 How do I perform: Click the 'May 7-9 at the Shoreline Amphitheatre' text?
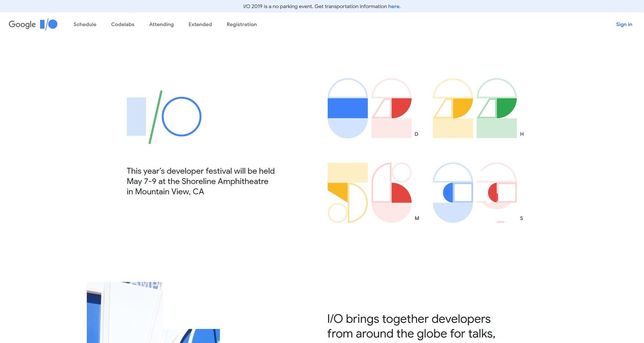click(198, 181)
